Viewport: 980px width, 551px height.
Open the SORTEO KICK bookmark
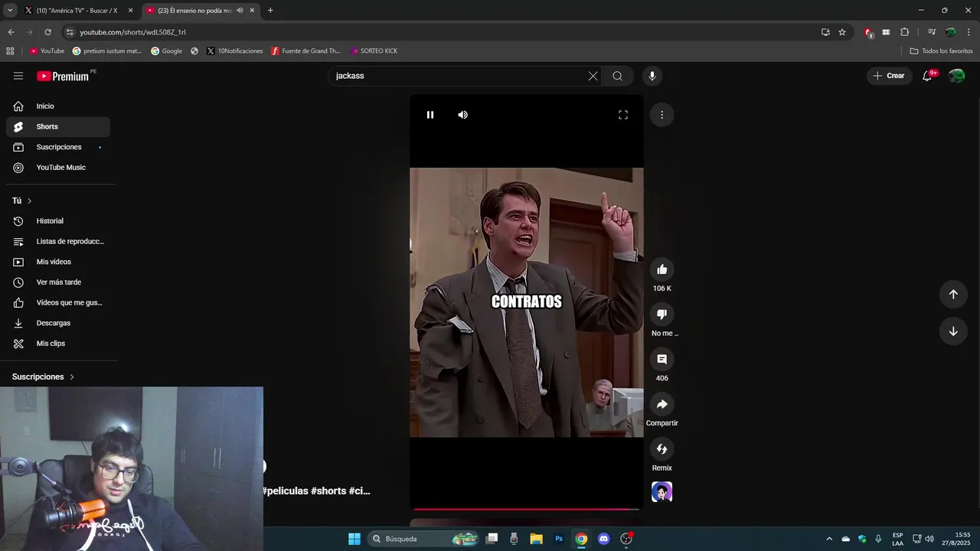point(374,51)
